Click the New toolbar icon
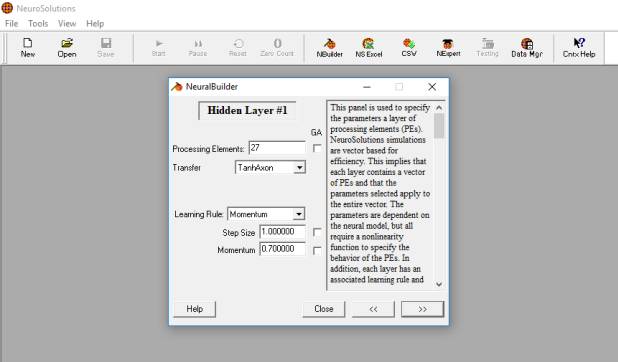Image resolution: width=618 pixels, height=362 pixels. [28, 48]
